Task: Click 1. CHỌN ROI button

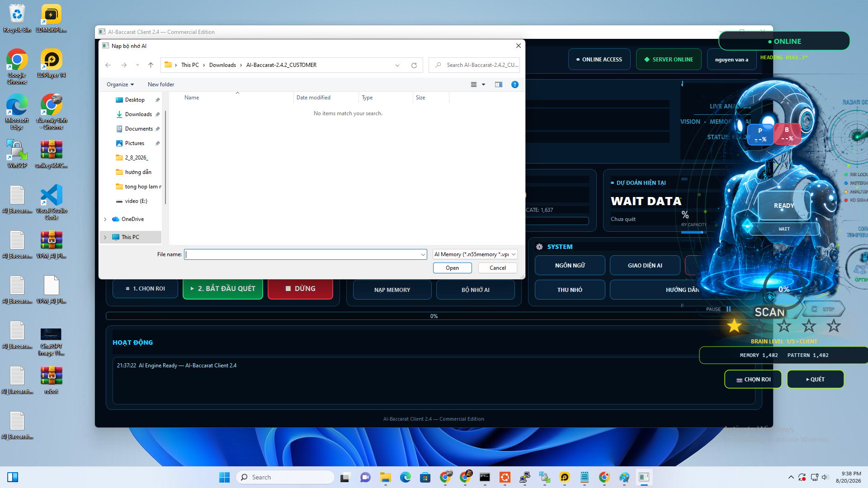Action: (x=146, y=289)
